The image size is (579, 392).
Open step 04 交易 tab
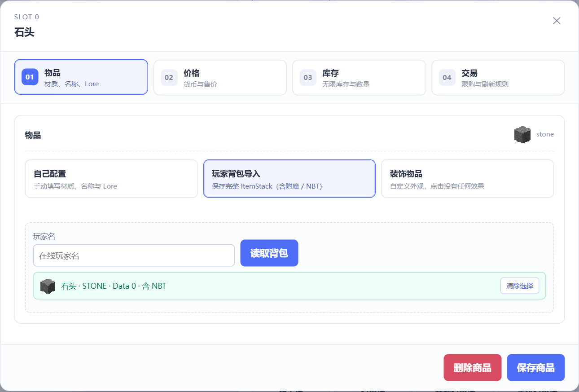pos(498,78)
